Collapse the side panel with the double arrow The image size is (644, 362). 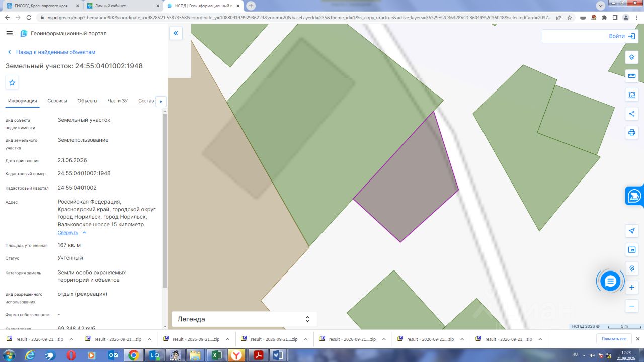(x=176, y=33)
